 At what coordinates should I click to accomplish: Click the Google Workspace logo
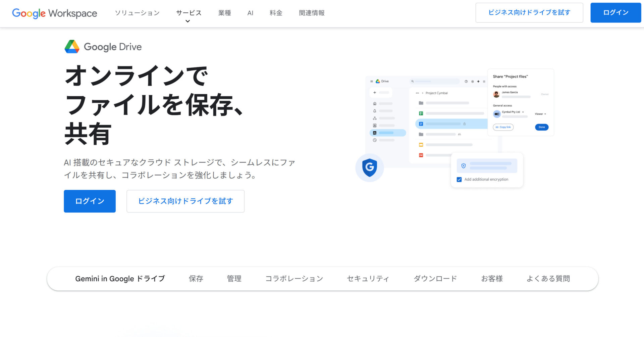pyautogui.click(x=55, y=13)
